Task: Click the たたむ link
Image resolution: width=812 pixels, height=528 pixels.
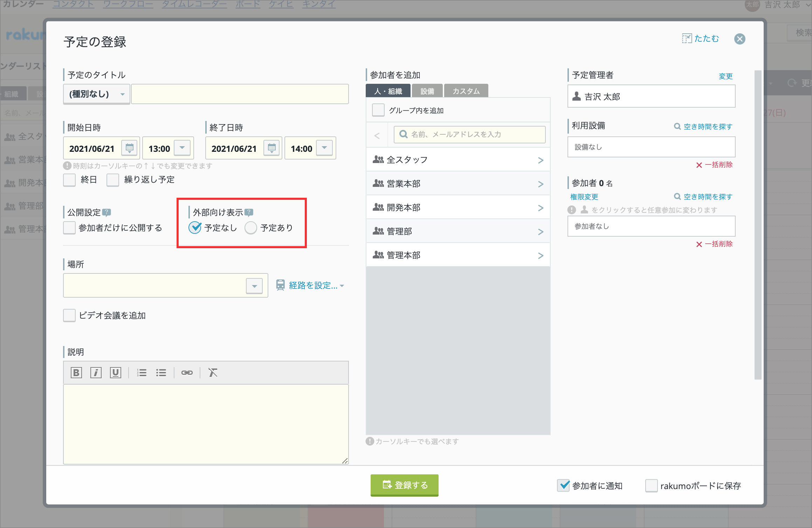Action: tap(707, 39)
